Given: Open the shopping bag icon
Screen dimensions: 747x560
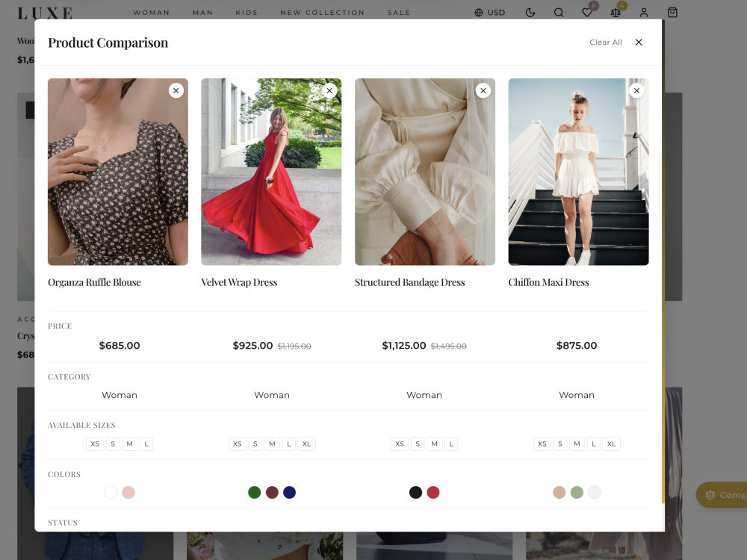Looking at the screenshot, I should point(672,13).
